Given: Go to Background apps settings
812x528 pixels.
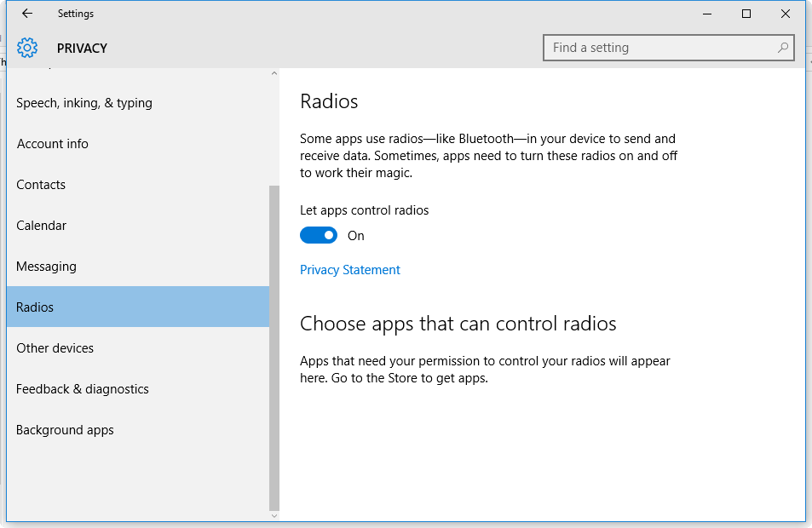Looking at the screenshot, I should 65,430.
